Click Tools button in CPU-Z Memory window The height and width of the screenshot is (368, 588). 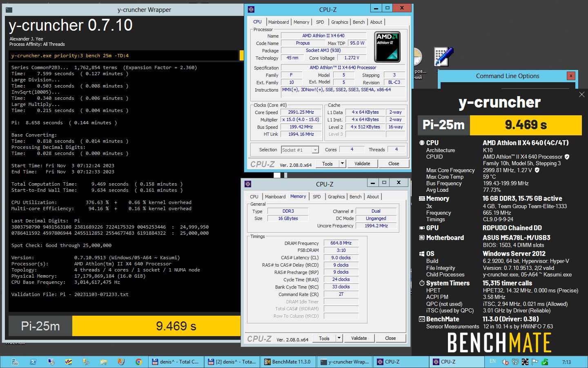[324, 338]
